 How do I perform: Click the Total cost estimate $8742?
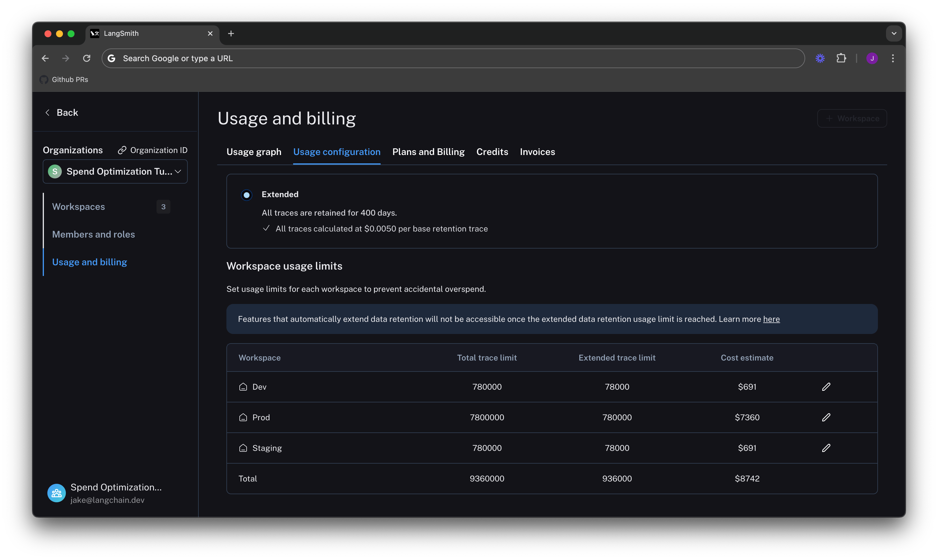747,479
